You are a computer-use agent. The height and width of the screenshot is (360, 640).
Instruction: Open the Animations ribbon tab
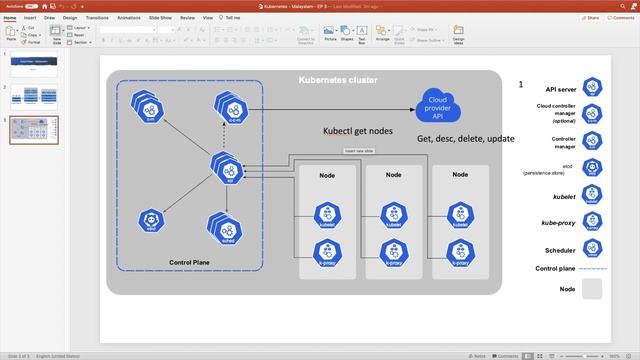pos(129,18)
